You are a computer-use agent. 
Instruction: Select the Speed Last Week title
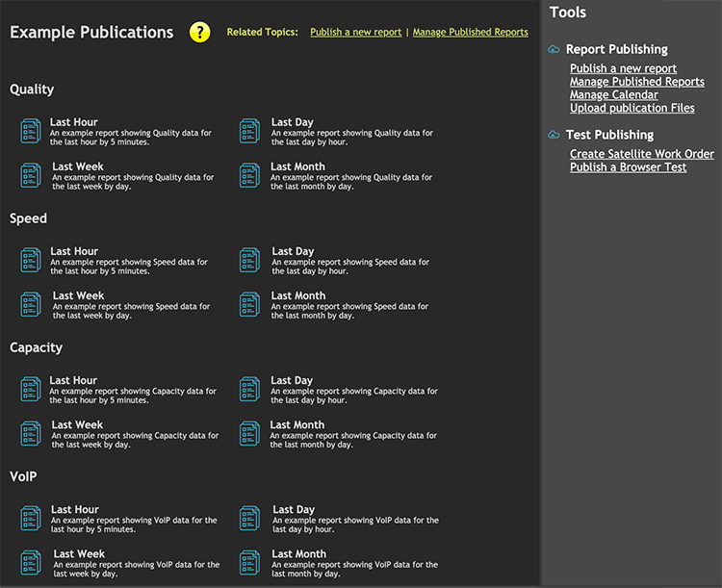point(78,295)
